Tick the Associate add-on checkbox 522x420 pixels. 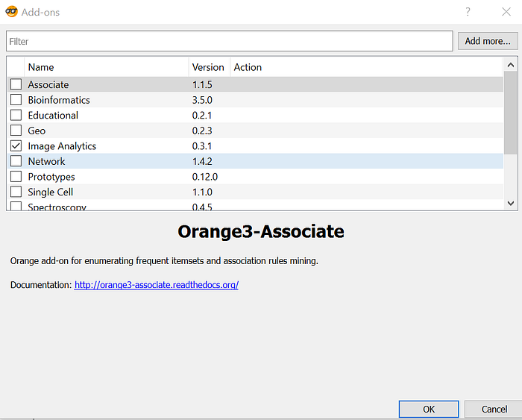tap(16, 84)
